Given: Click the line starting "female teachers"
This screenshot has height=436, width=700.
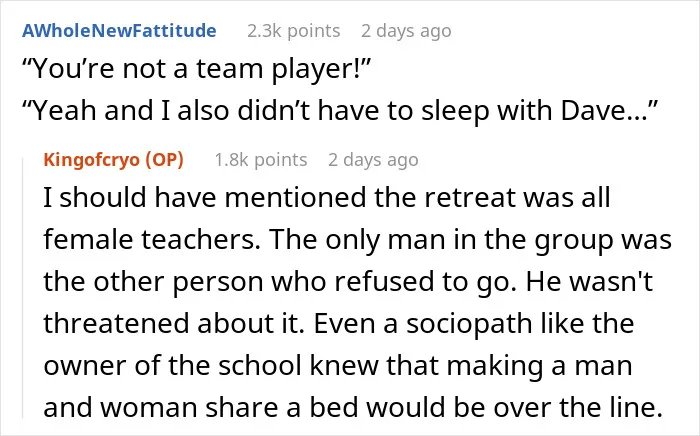Looking at the screenshot, I should point(358,240).
